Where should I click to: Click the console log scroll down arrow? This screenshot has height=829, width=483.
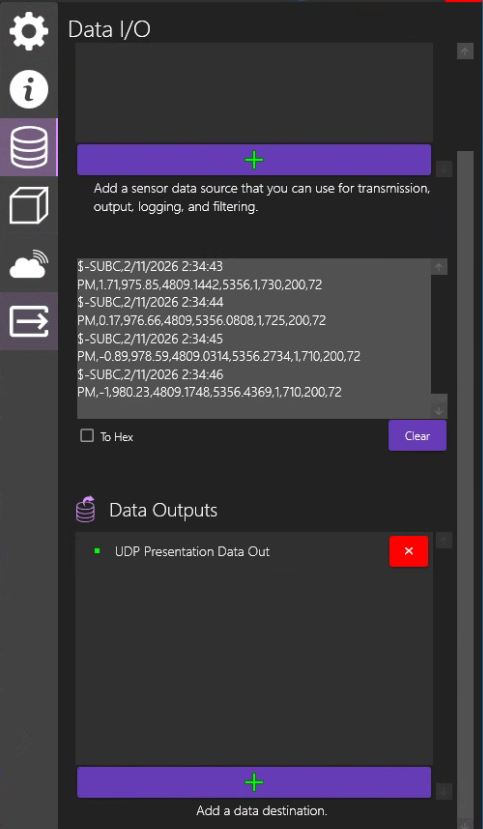[x=439, y=410]
